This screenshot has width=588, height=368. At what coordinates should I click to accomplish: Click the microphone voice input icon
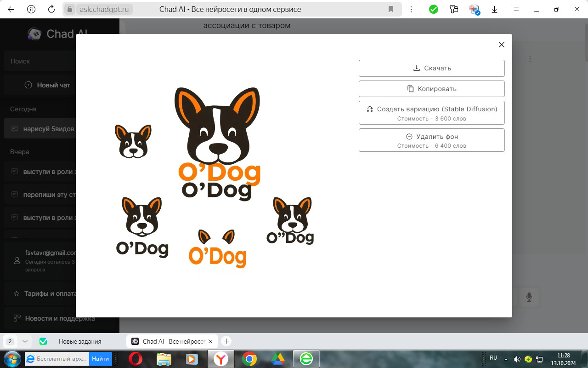pyautogui.click(x=529, y=297)
